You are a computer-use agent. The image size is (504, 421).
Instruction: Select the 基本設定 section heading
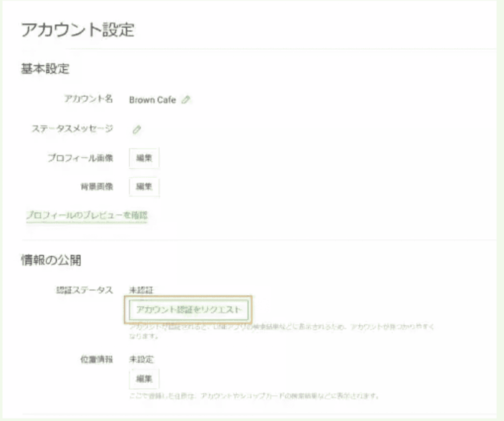(45, 69)
